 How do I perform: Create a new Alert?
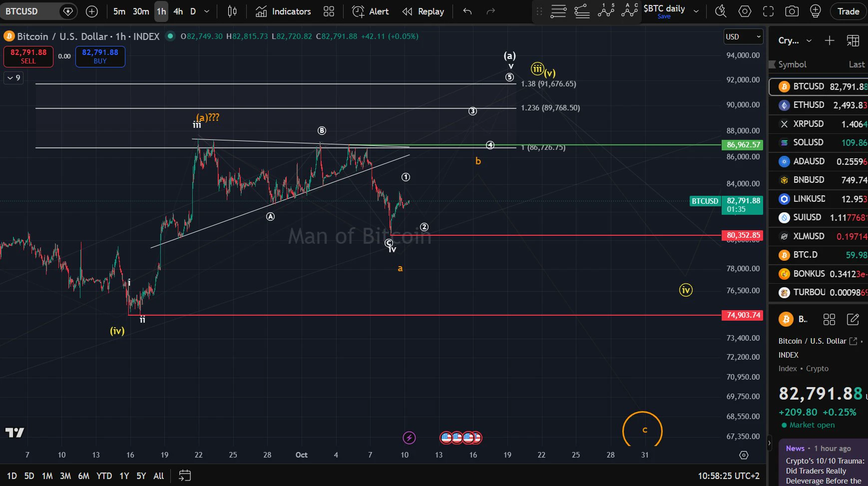click(370, 11)
